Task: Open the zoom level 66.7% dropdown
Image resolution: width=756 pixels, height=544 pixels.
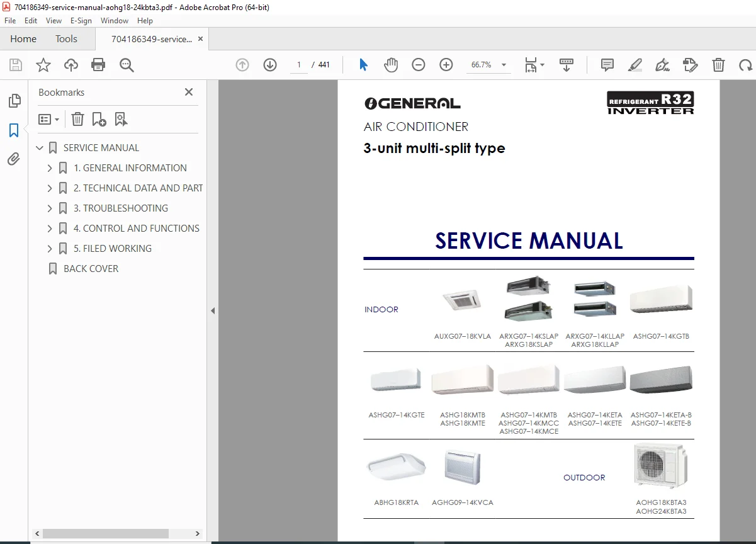Action: pyautogui.click(x=504, y=65)
